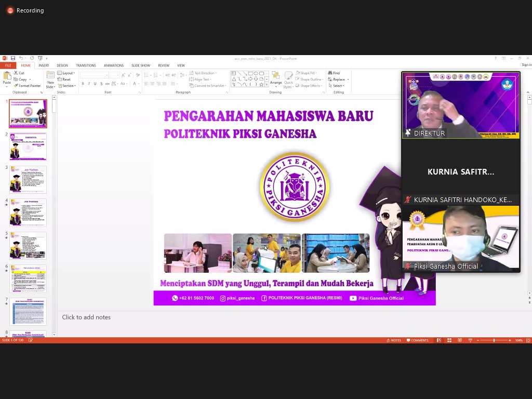The width and height of the screenshot is (532, 399).
Task: Expand the Align Text menu
Action: pyautogui.click(x=200, y=79)
